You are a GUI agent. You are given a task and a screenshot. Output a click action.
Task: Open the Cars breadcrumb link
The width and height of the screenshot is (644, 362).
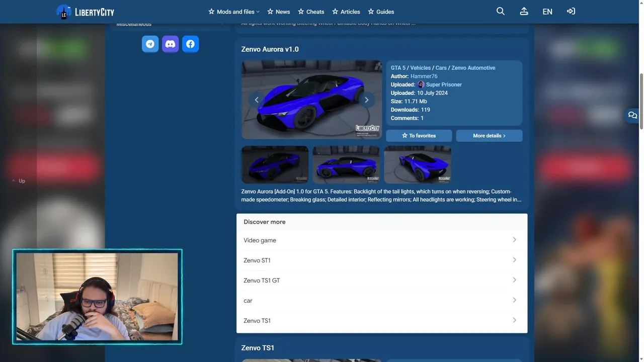441,68
